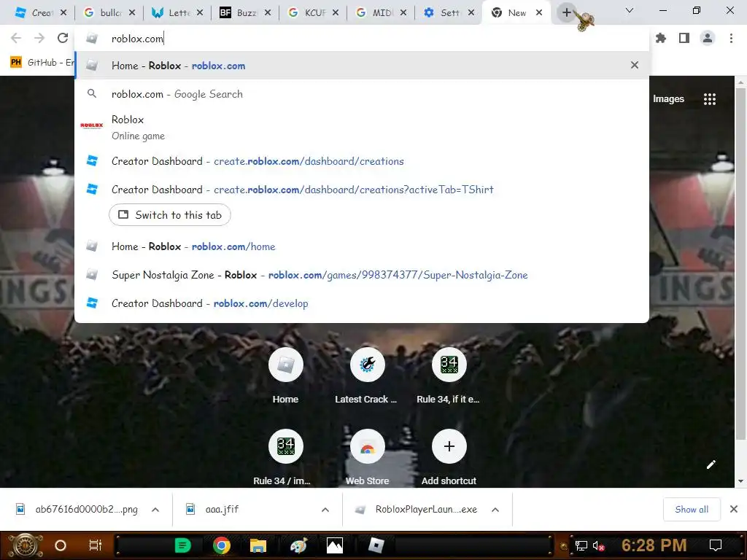Screen dimensions: 747x560
Task: Open the Images link
Action: pos(668,99)
